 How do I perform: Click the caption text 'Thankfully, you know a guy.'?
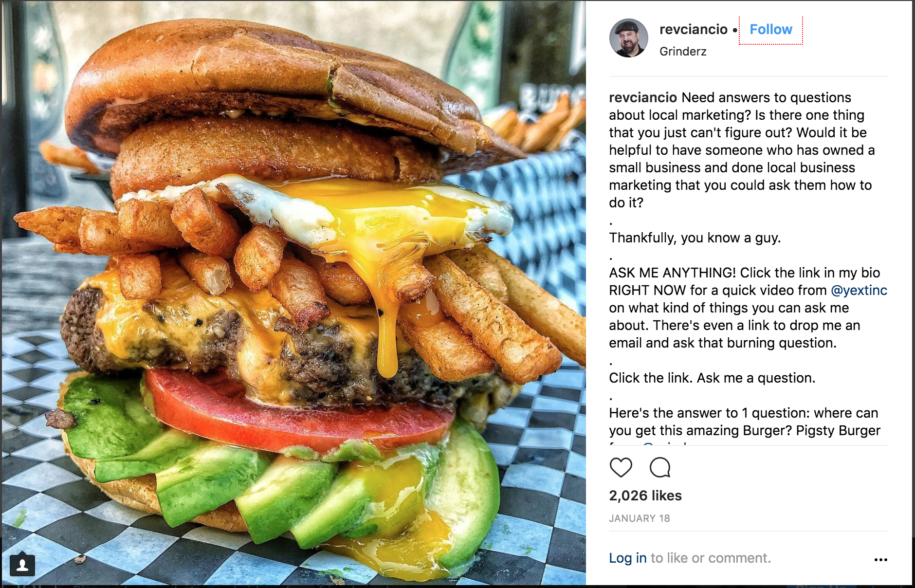pos(695,238)
